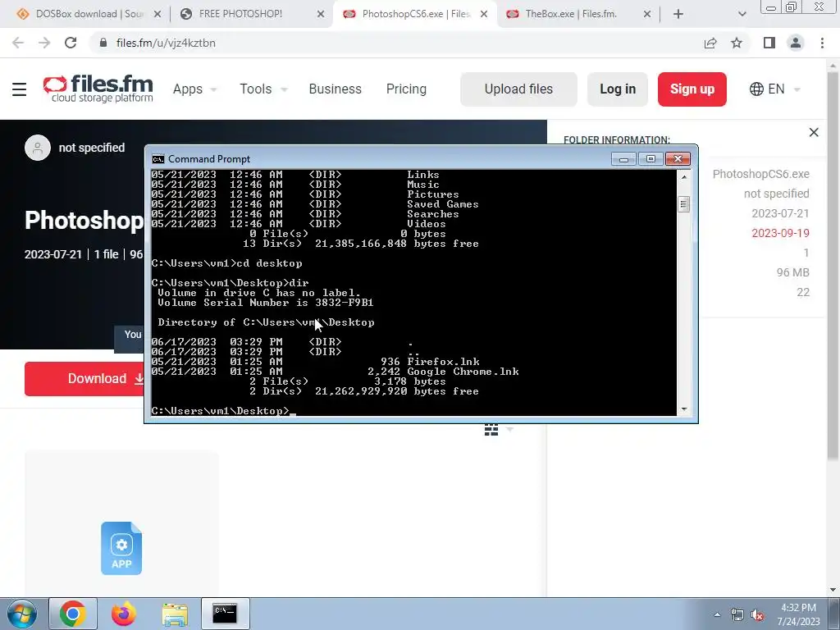Screen dimensions: 840x630
Task: Click the not specified user avatar
Action: point(38,148)
